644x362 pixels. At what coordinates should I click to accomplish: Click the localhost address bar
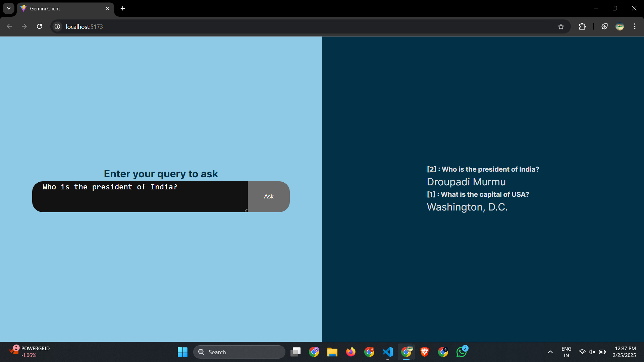point(302,26)
